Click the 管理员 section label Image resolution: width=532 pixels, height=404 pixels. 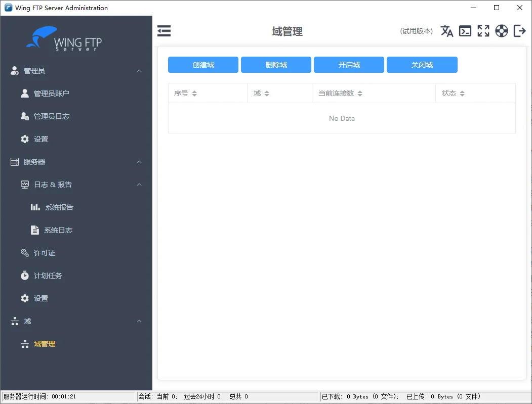pos(34,70)
